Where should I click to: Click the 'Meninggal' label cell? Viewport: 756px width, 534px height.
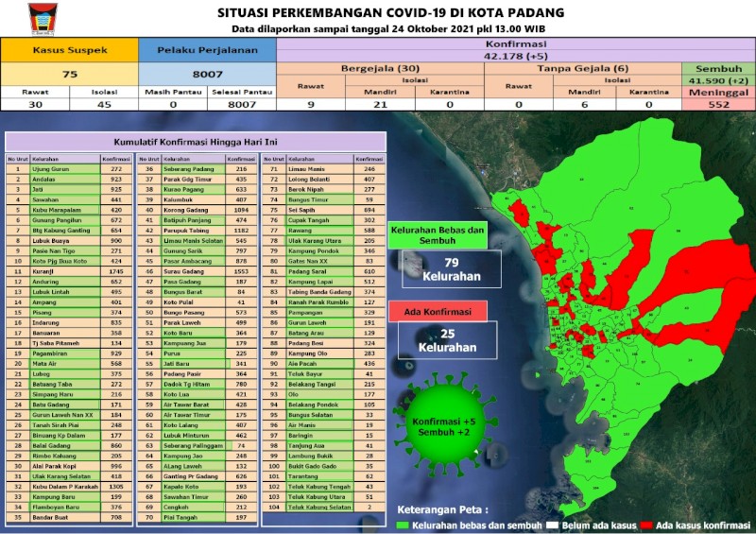pos(718,92)
